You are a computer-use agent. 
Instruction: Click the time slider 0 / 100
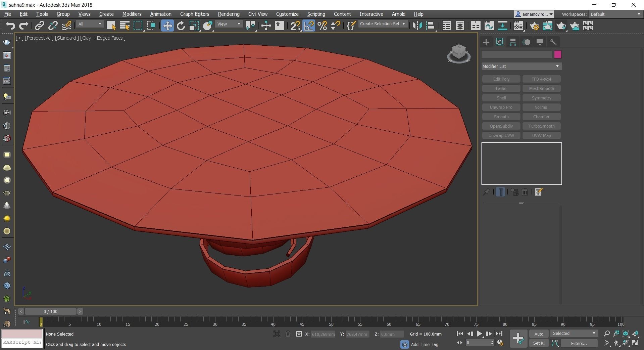50,311
